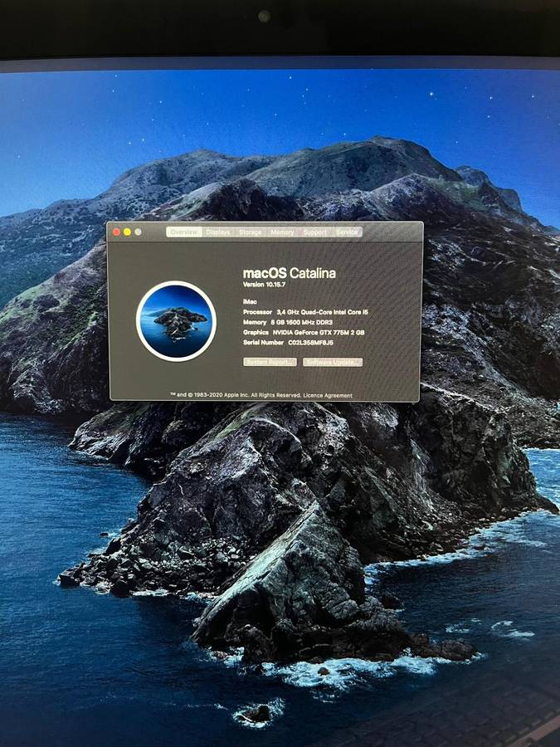560x747 pixels.
Task: Minimize window with the yellow button
Action: pyautogui.click(x=127, y=232)
